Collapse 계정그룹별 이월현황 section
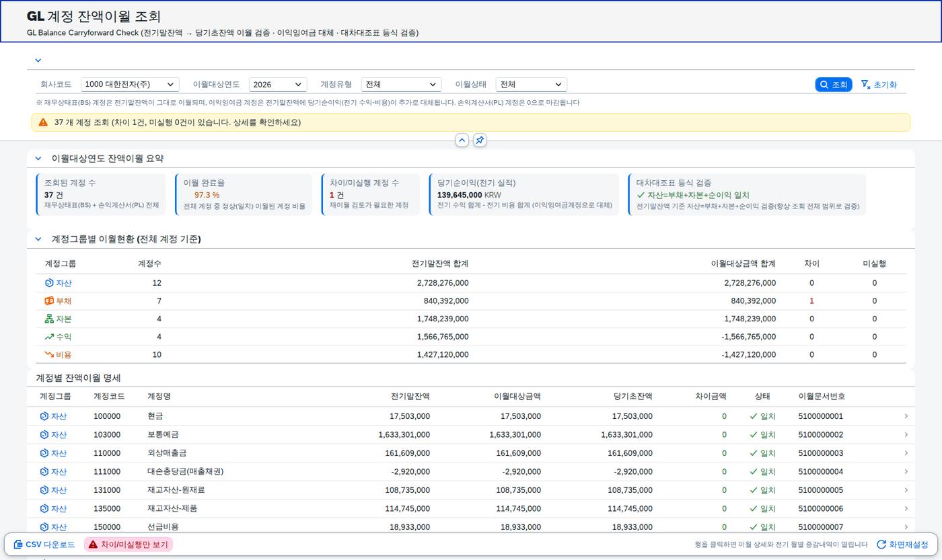The width and height of the screenshot is (942, 560). point(38,239)
